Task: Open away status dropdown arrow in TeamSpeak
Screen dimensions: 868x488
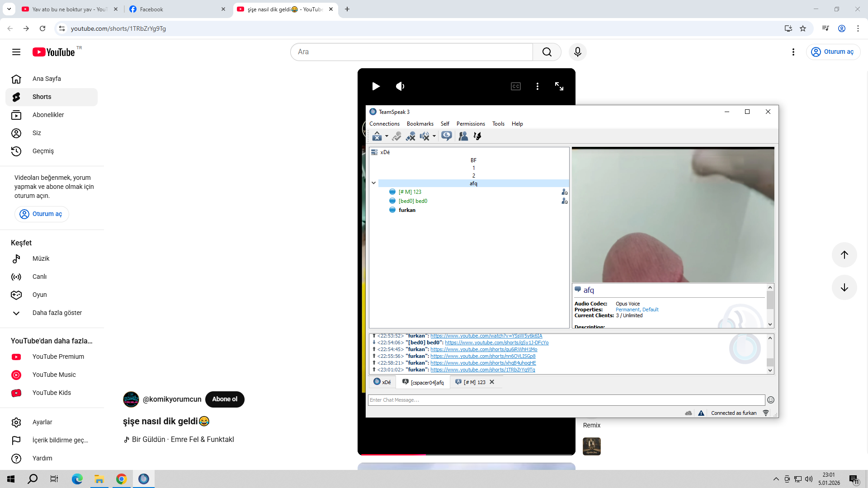Action: (x=387, y=136)
